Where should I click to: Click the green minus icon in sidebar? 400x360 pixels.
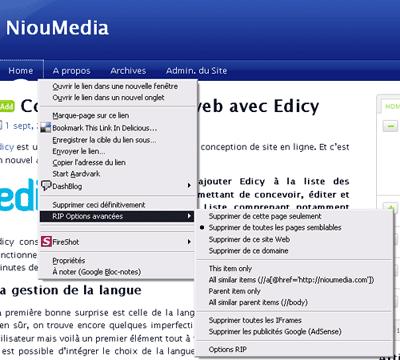click(390, 126)
